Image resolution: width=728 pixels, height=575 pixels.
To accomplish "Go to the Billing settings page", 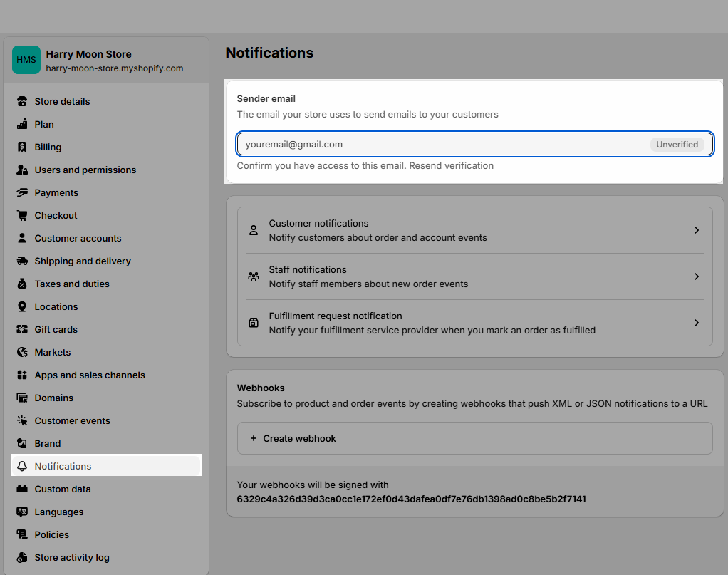I will pos(106,147).
